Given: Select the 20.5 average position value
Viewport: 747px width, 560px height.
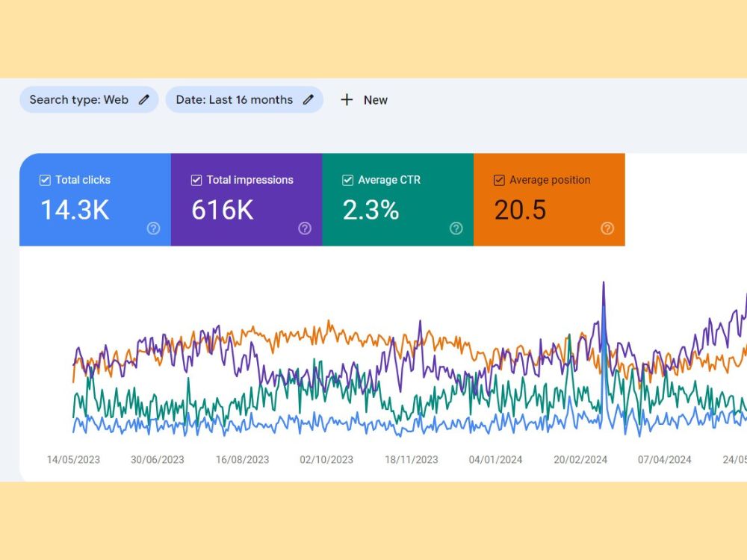Looking at the screenshot, I should pos(520,210).
